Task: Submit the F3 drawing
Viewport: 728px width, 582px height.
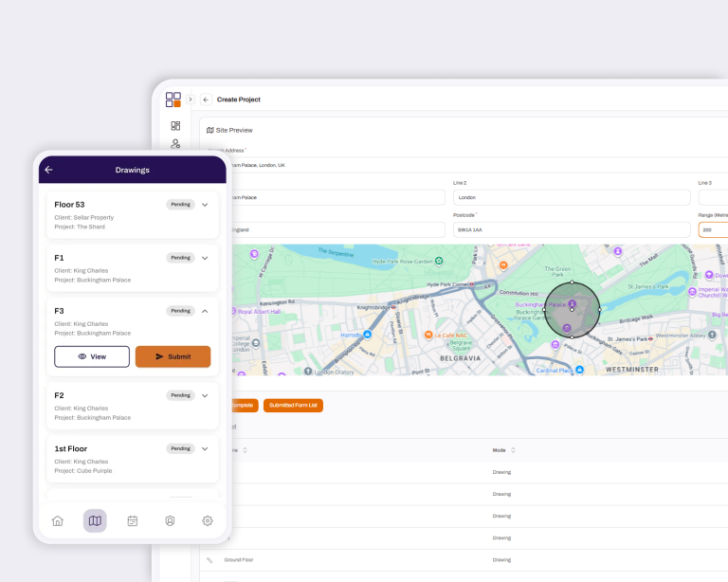Action: coord(173,356)
